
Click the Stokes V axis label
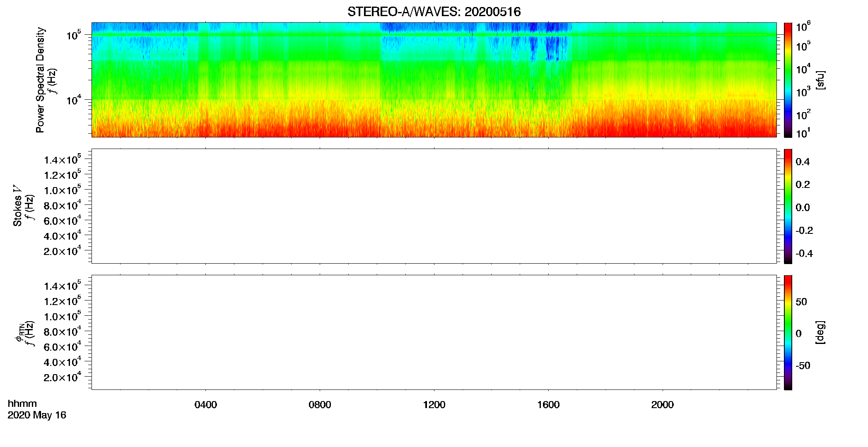point(17,206)
